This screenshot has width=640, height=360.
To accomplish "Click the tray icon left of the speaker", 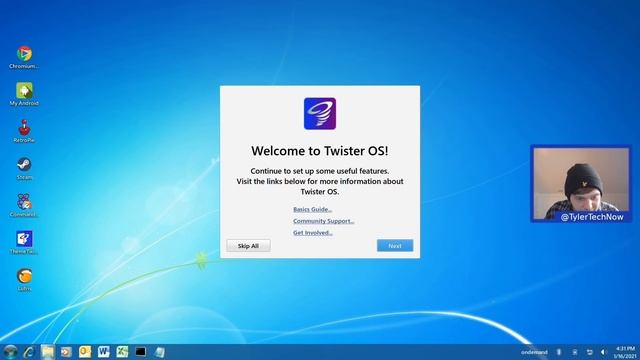I will (x=589, y=352).
